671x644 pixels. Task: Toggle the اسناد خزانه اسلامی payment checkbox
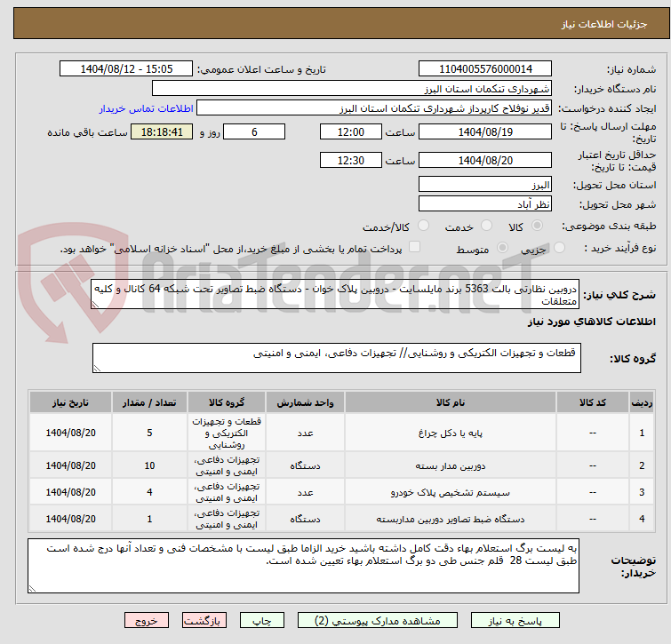point(414,246)
